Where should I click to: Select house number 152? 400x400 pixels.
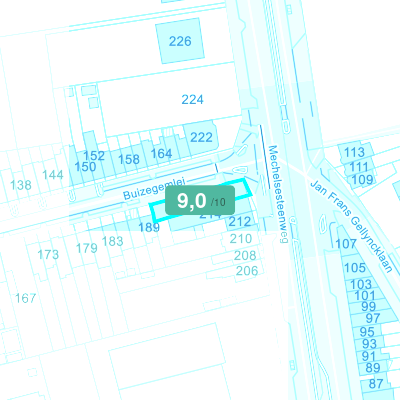tap(94, 155)
